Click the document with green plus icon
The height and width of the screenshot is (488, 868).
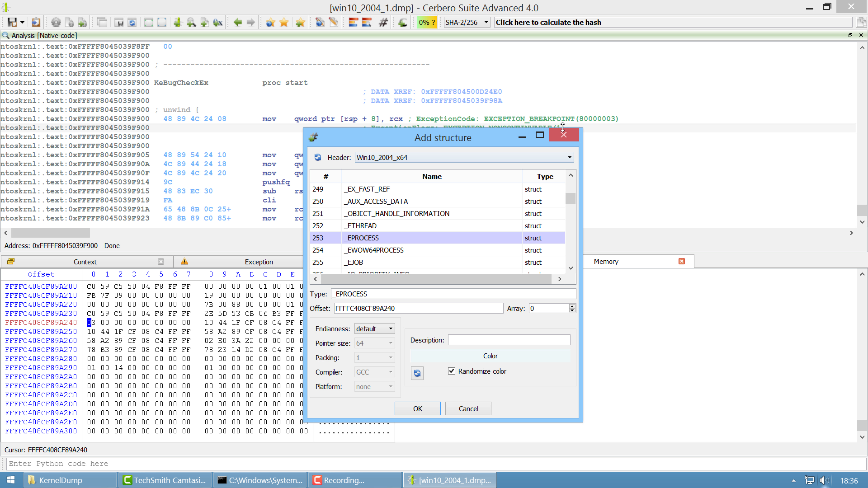[x=82, y=22]
